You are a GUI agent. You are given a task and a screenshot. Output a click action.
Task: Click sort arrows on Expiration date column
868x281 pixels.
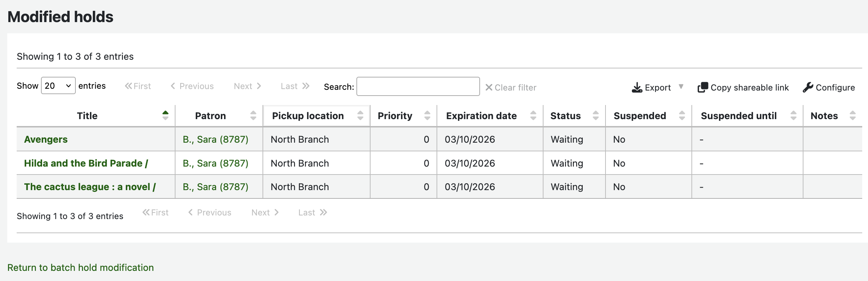coord(533,116)
